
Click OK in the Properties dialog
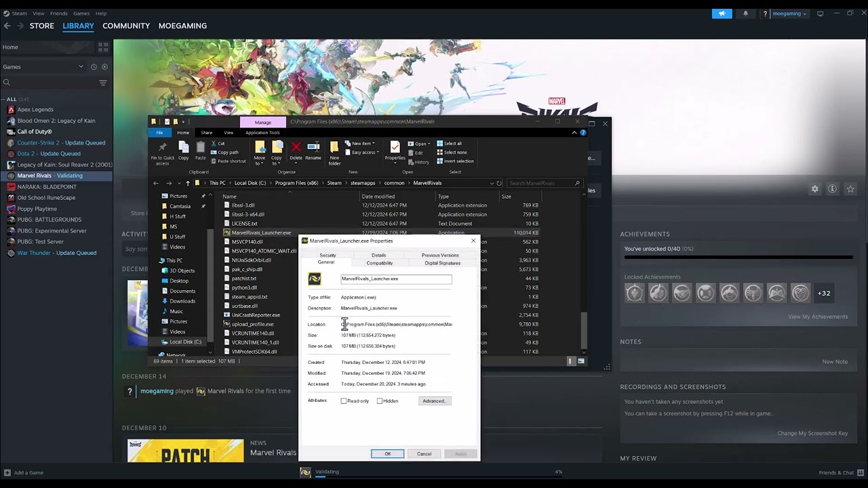pyautogui.click(x=387, y=454)
